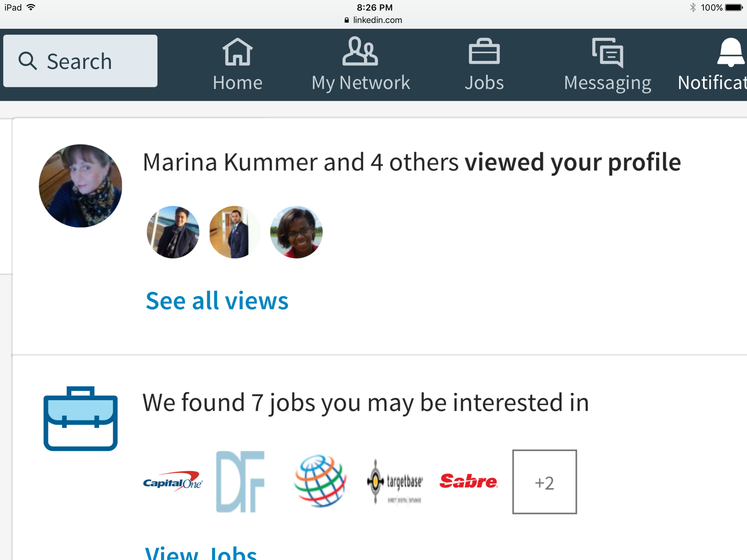The image size is (747, 560).
Task: Click the blue briefcase jobs icon
Action: pyautogui.click(x=81, y=419)
